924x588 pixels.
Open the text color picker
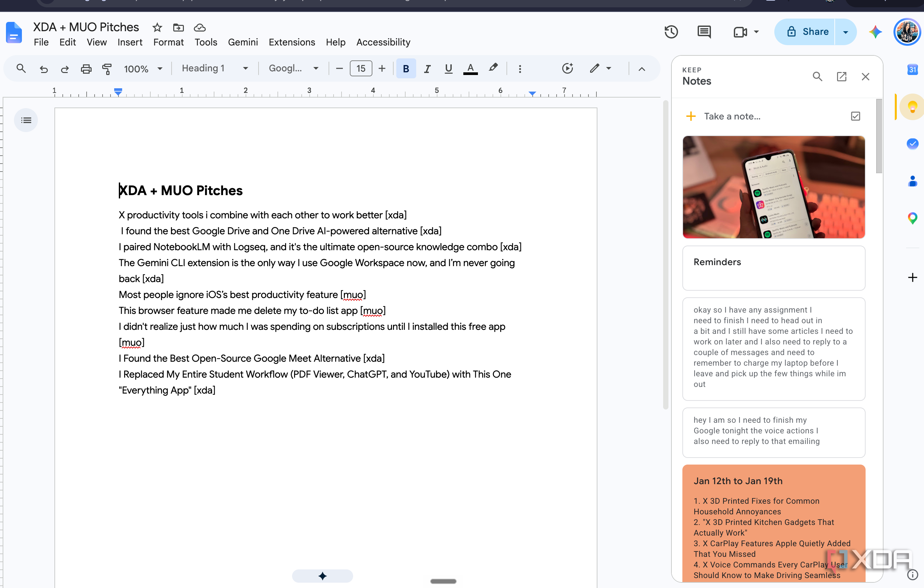click(x=470, y=69)
